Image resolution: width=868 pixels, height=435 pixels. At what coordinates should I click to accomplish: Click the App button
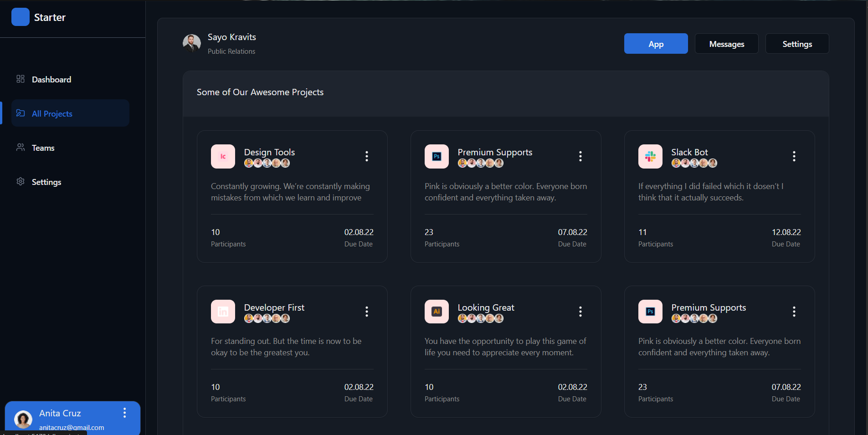[656, 44]
